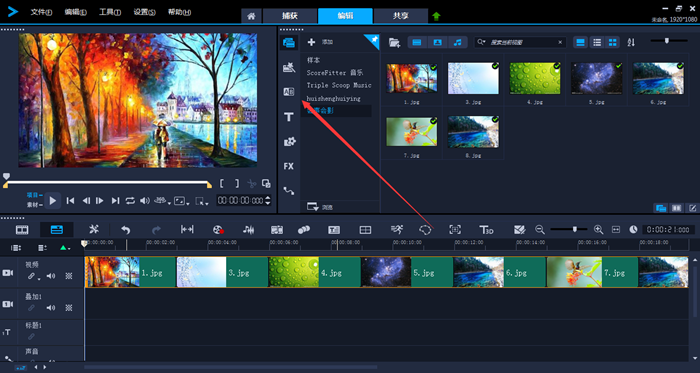
Task: Open the Sound Mixer icon
Action: (248, 229)
